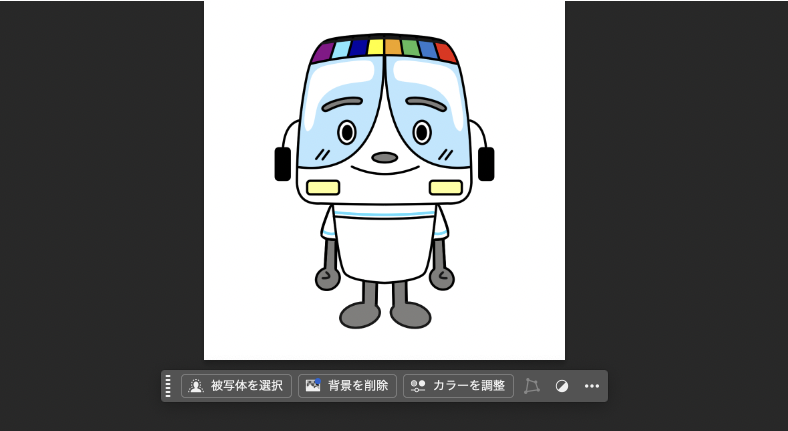The image size is (788, 431).
Task: Click the black side mirror on the right
Action: 486,164
